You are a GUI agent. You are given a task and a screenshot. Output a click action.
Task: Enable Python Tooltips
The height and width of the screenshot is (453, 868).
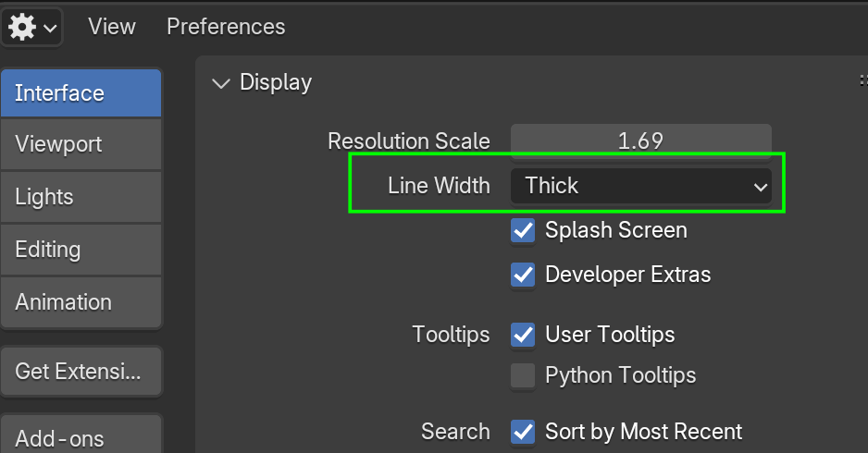pyautogui.click(x=523, y=375)
